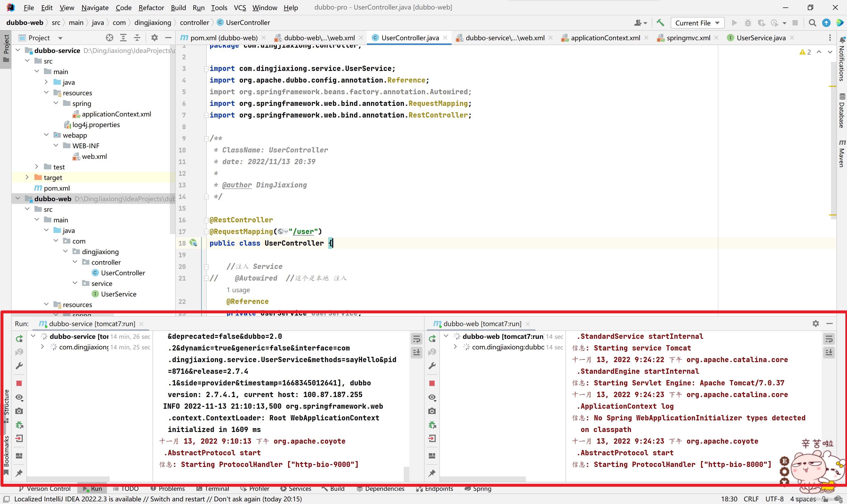Click camera dump threads icon in dubbo-service run
Viewport: 847px width, 504px height.
(x=19, y=411)
